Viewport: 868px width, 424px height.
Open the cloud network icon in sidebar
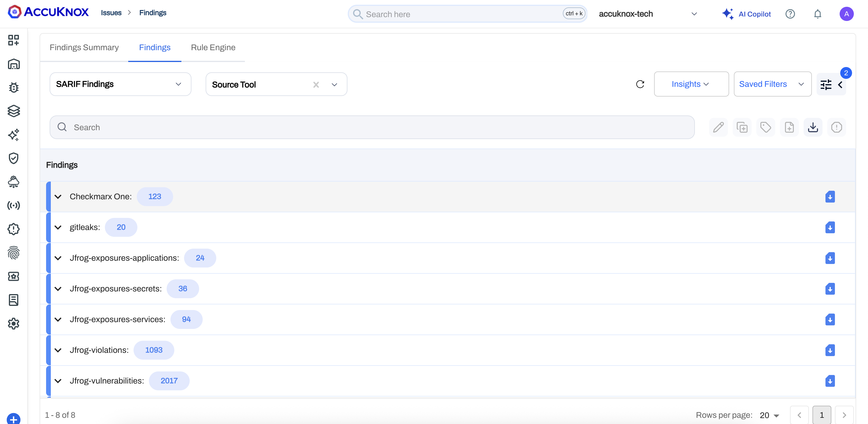(14, 182)
